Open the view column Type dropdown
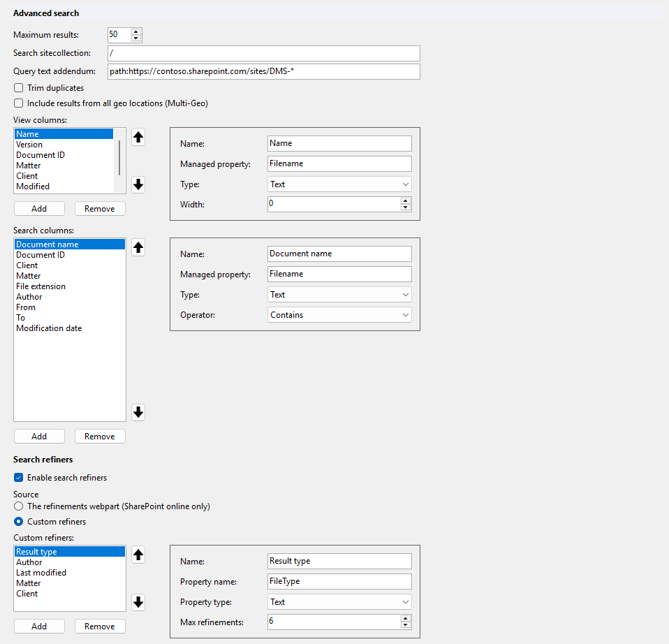 point(339,184)
